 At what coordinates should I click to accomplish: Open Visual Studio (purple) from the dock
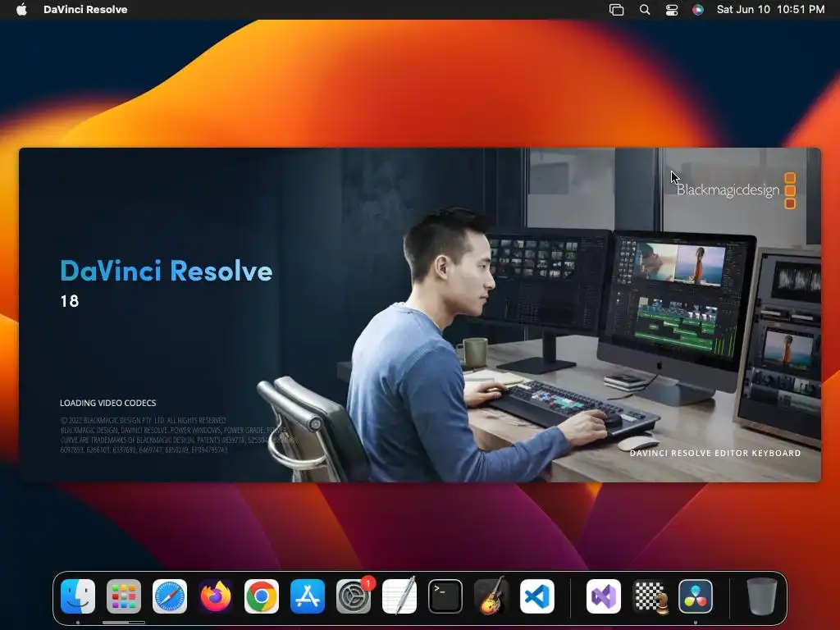tap(604, 596)
